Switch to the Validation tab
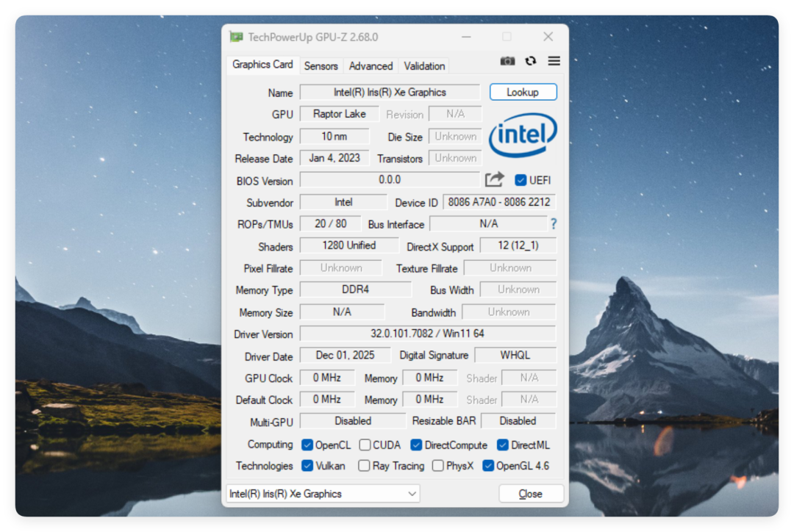Image resolution: width=794 pixels, height=532 pixels. click(x=424, y=66)
